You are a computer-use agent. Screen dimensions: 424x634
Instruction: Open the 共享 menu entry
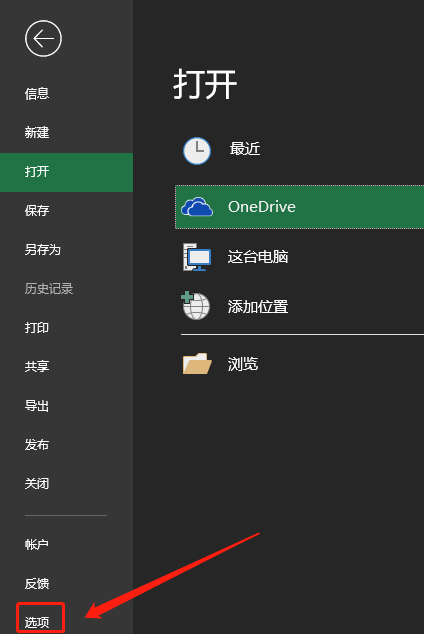pyautogui.click(x=37, y=366)
